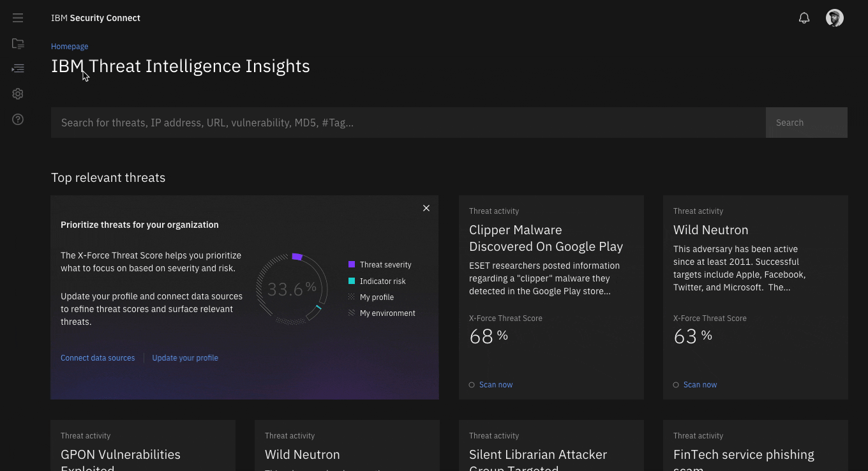Click the top-row Wild Neutron description text

click(740, 268)
